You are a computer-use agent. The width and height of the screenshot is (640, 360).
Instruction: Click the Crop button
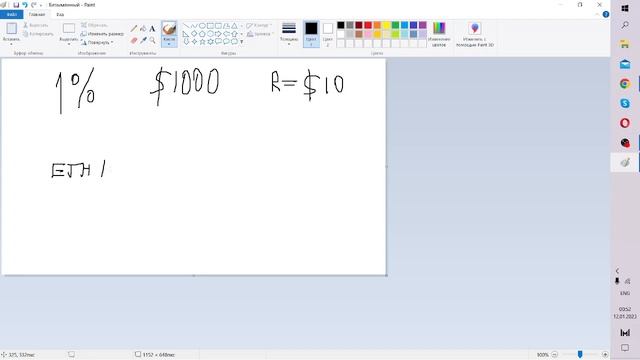click(x=94, y=25)
